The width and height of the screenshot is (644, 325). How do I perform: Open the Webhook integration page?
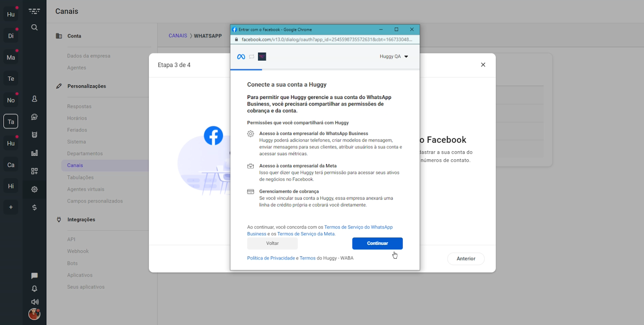(x=78, y=251)
